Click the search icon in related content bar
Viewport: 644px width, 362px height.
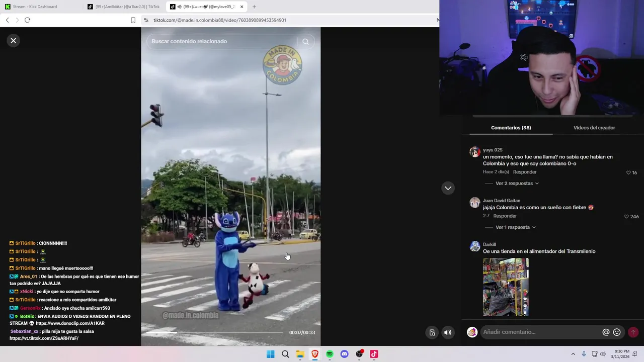[305, 42]
